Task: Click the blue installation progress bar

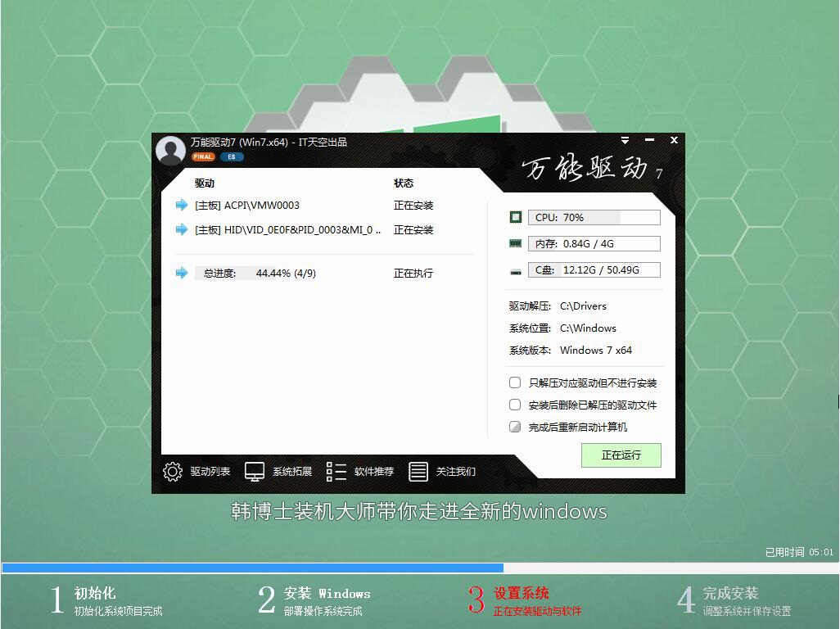Action: 246,567
